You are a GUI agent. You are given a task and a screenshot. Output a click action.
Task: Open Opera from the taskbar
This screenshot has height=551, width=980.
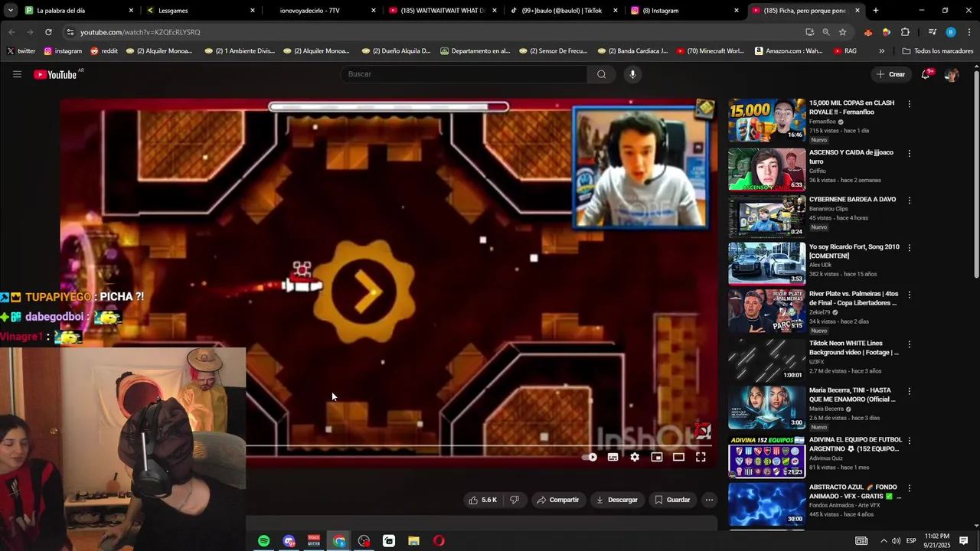[439, 541]
